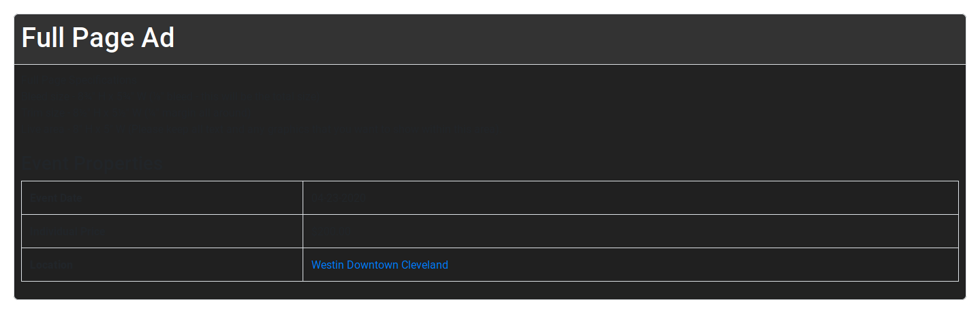This screenshot has width=980, height=313.
Task: Open the Westin Downtown Cleveland link
Action: click(380, 265)
